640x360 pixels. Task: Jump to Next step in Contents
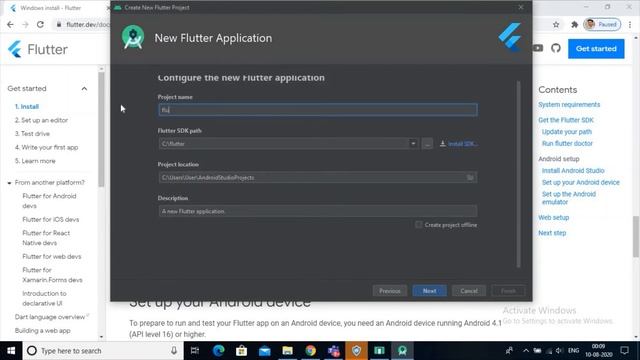coord(552,233)
